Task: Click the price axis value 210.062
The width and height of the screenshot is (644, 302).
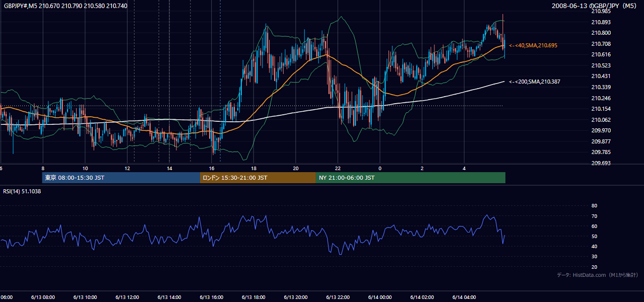Action: click(601, 120)
